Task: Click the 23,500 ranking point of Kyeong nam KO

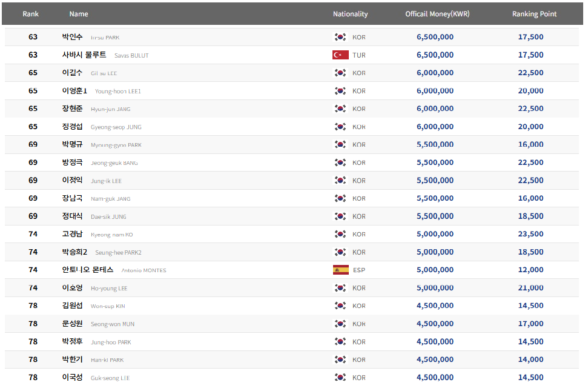Action: (x=530, y=234)
